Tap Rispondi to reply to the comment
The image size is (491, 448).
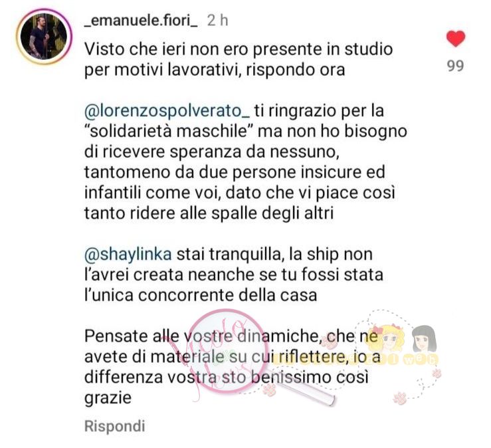coord(114,426)
